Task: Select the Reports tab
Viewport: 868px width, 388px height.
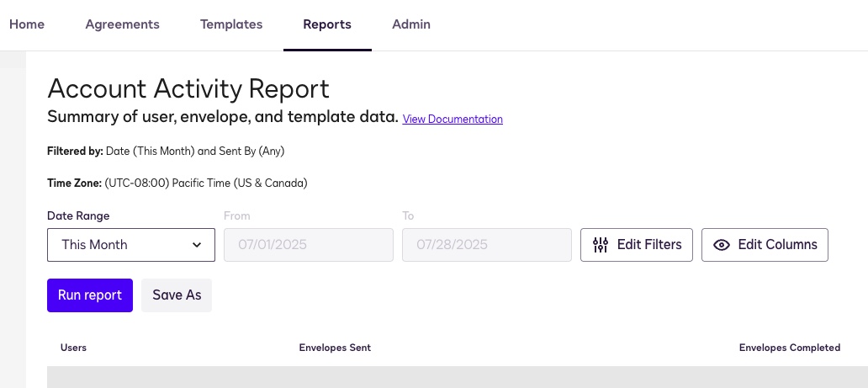Action: point(327,24)
